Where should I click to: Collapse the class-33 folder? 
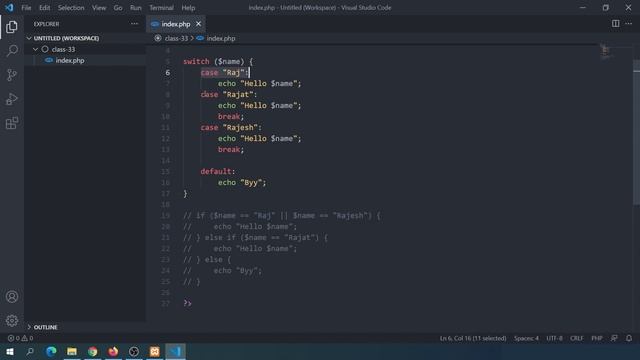coord(36,49)
